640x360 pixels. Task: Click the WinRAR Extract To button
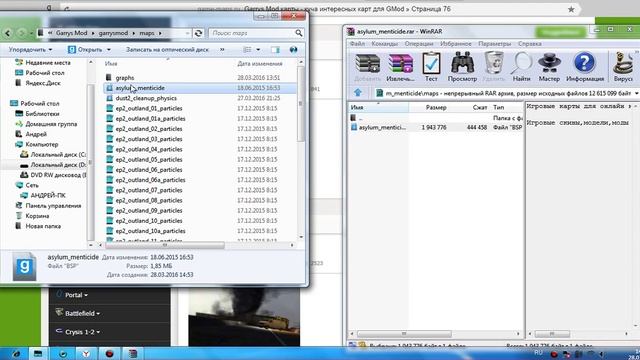coord(400,68)
